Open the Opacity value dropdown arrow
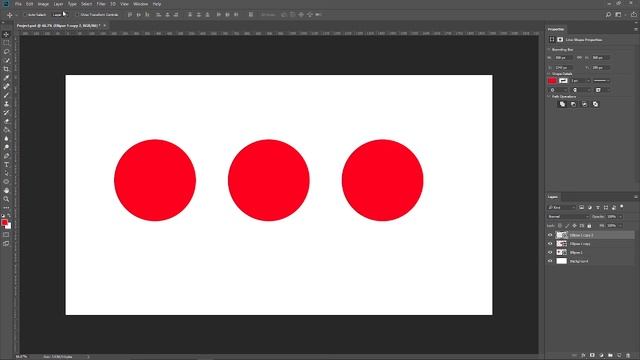The width and height of the screenshot is (640, 360). point(621,217)
